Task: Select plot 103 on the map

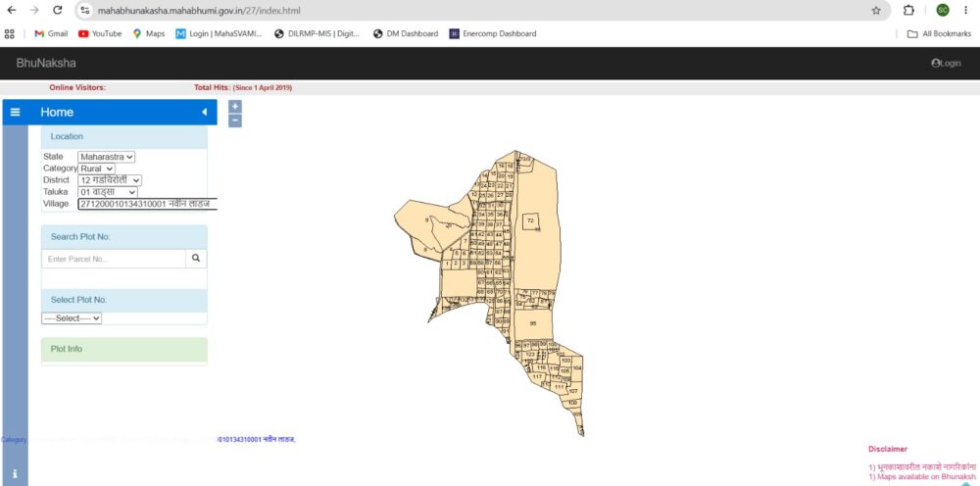Action: click(565, 361)
